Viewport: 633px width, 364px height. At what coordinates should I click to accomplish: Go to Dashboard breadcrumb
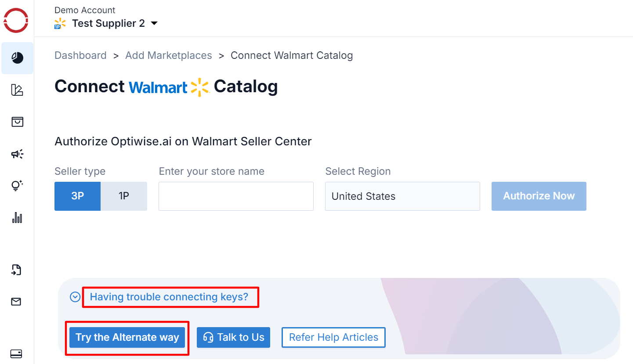tap(80, 55)
